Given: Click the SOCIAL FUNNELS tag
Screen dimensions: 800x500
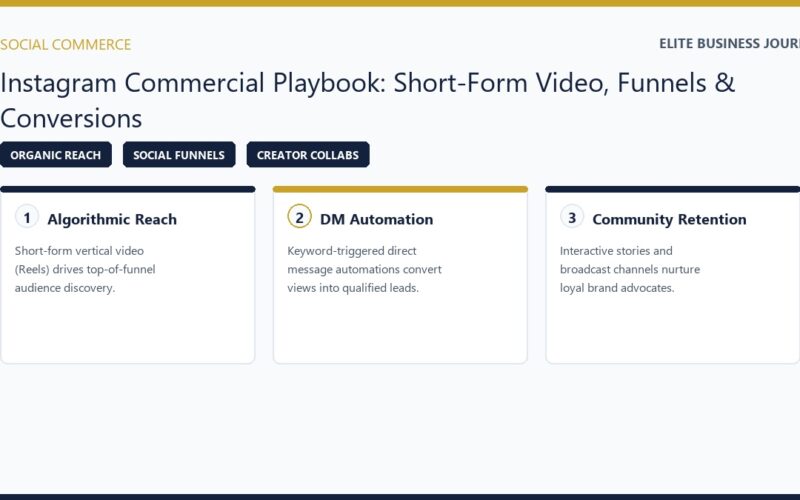Looking at the screenshot, I should click(x=179, y=155).
